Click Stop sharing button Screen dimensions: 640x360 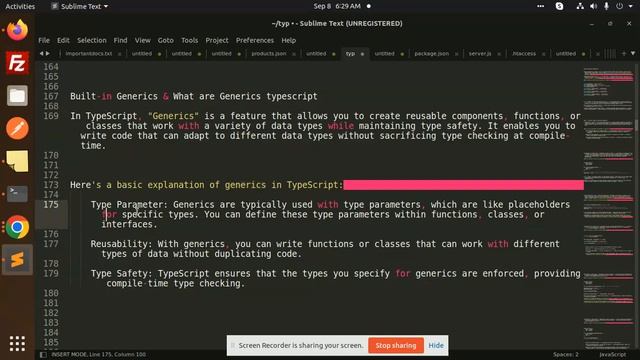pos(396,345)
